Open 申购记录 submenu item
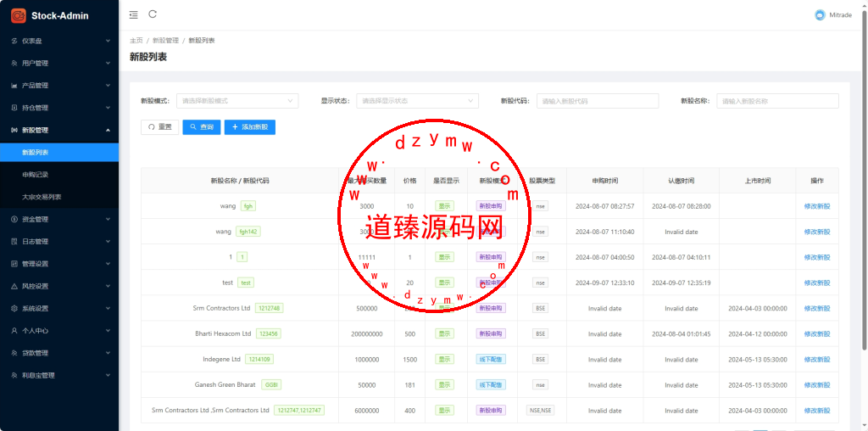This screenshot has width=868, height=431. (59, 175)
